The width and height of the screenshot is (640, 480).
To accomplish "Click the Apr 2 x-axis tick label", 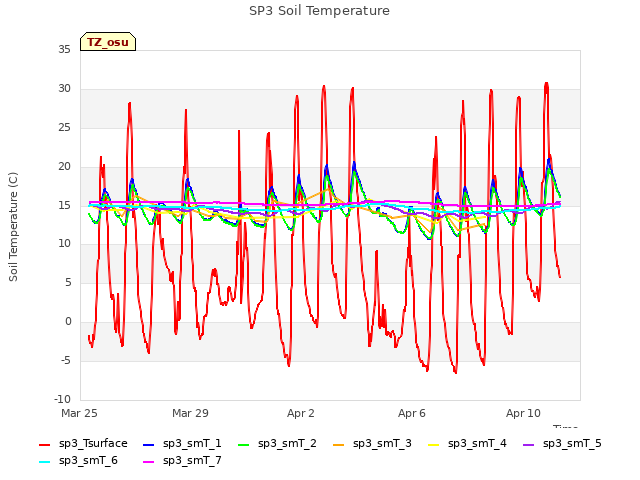I will click(x=301, y=413).
